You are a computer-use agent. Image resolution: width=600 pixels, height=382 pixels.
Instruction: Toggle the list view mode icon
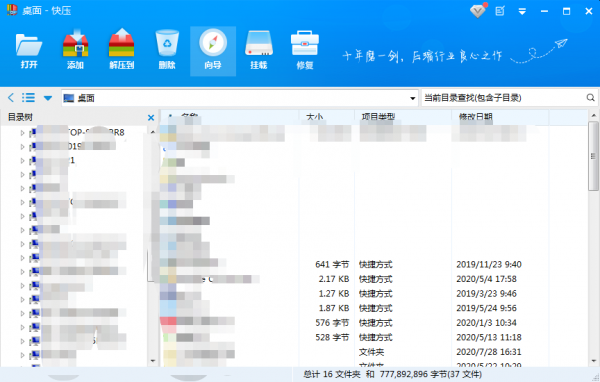[28, 98]
